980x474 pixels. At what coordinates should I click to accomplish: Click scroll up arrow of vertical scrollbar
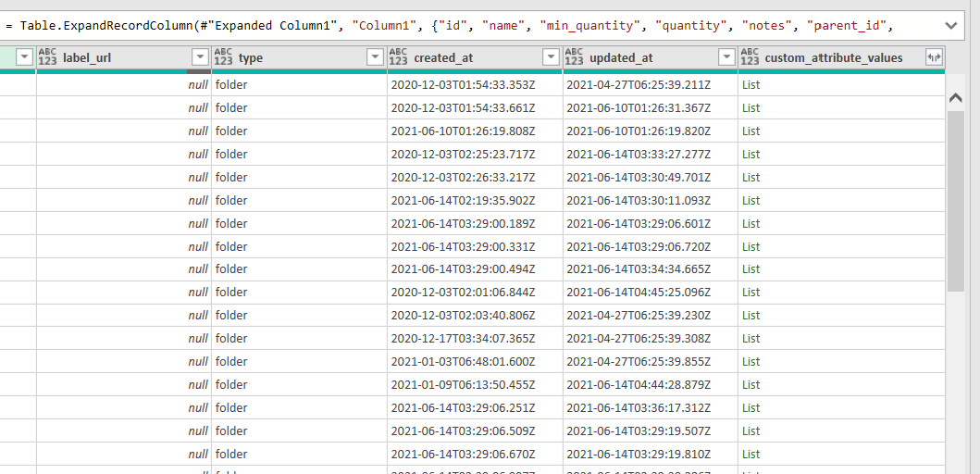point(955,97)
